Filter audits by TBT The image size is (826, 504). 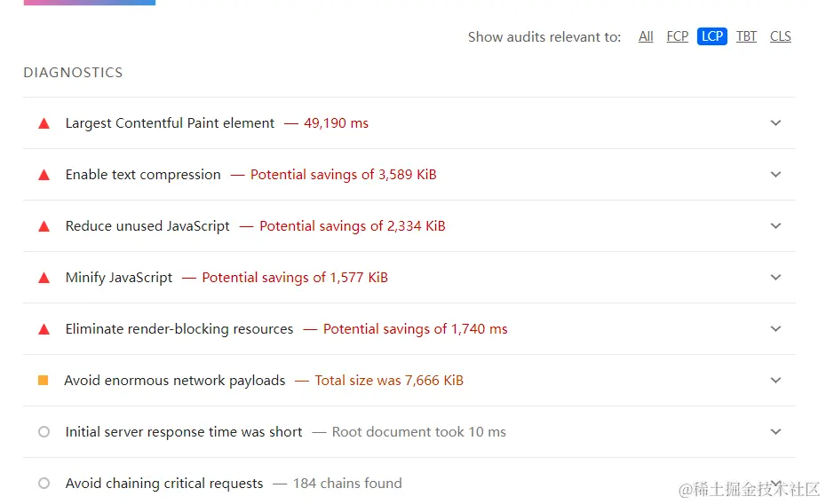point(746,36)
